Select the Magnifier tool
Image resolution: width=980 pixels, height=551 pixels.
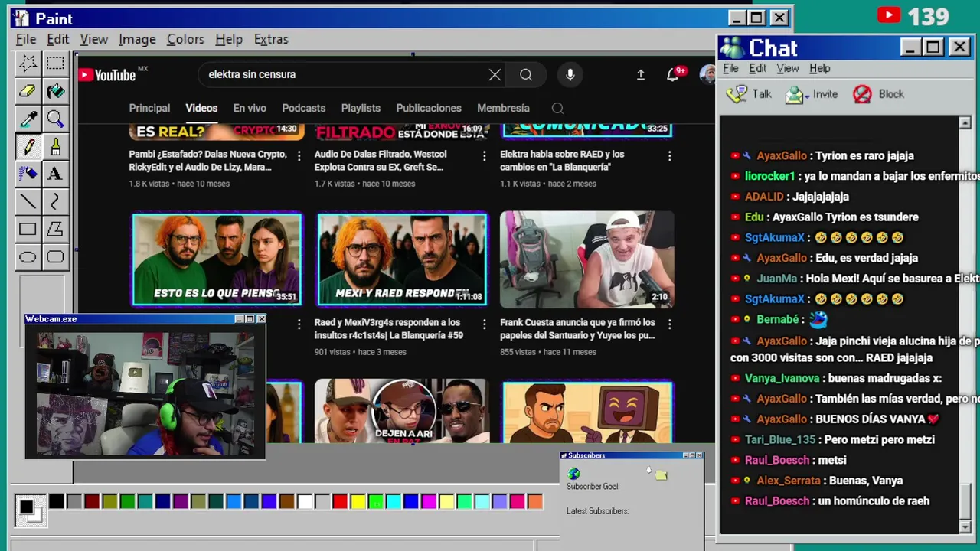click(x=55, y=119)
